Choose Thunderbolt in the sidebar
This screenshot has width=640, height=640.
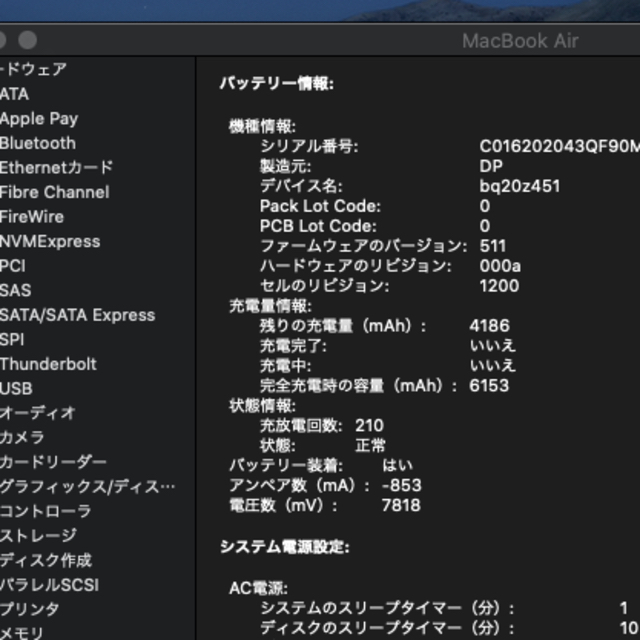48,364
